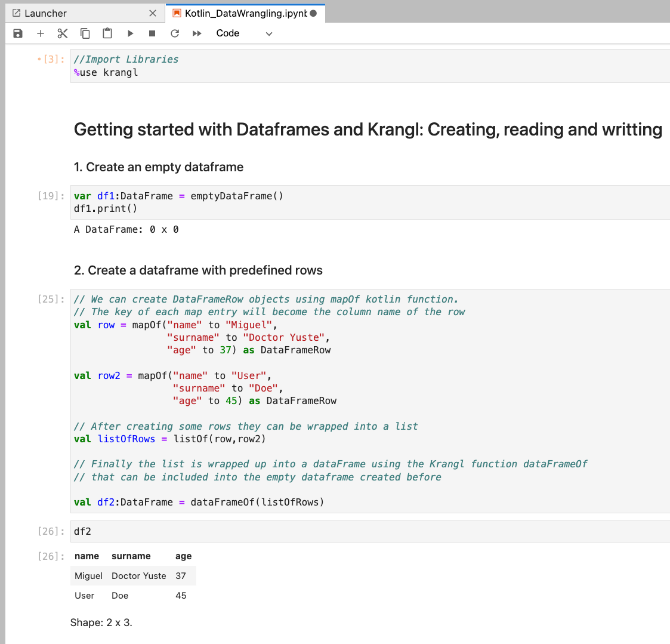Click the notebook's main Dataframes and Krangl heading
670x644 pixels.
pyautogui.click(x=368, y=130)
